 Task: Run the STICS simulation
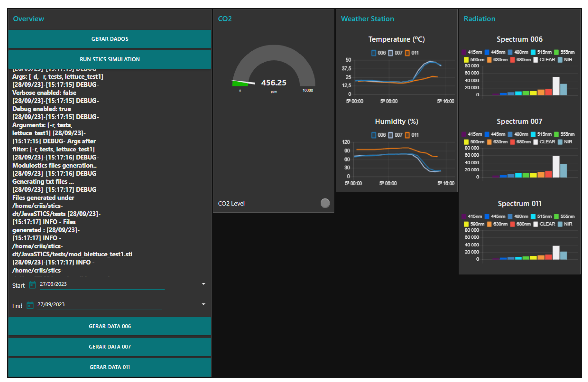(110, 59)
